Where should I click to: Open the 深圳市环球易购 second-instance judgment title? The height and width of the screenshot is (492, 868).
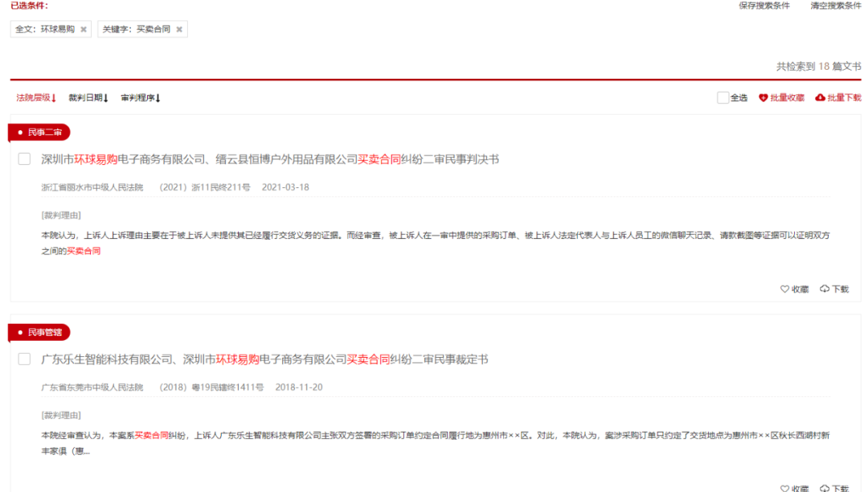click(x=257, y=158)
